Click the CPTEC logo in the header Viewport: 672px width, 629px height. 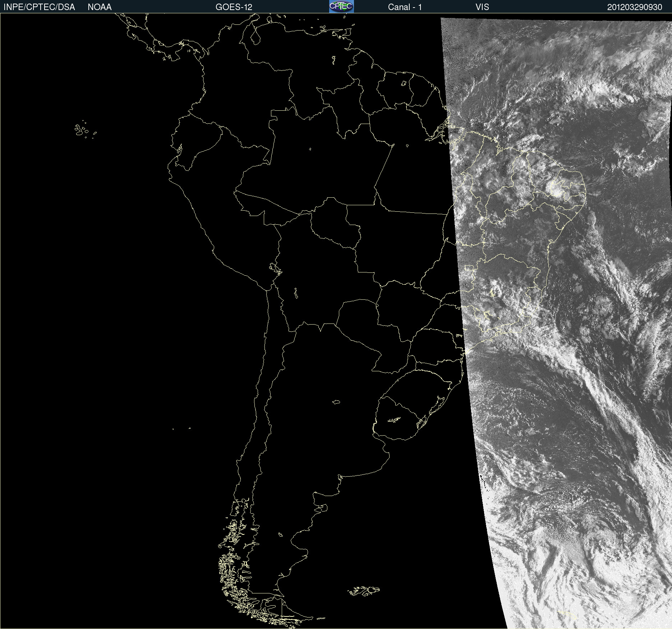click(341, 6)
